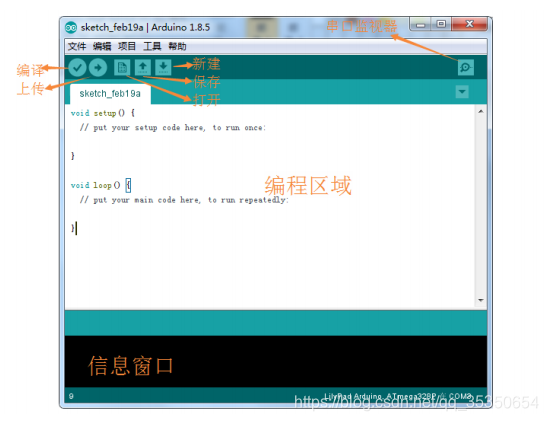Click the 'put your main code here' comment

[x=184, y=200]
